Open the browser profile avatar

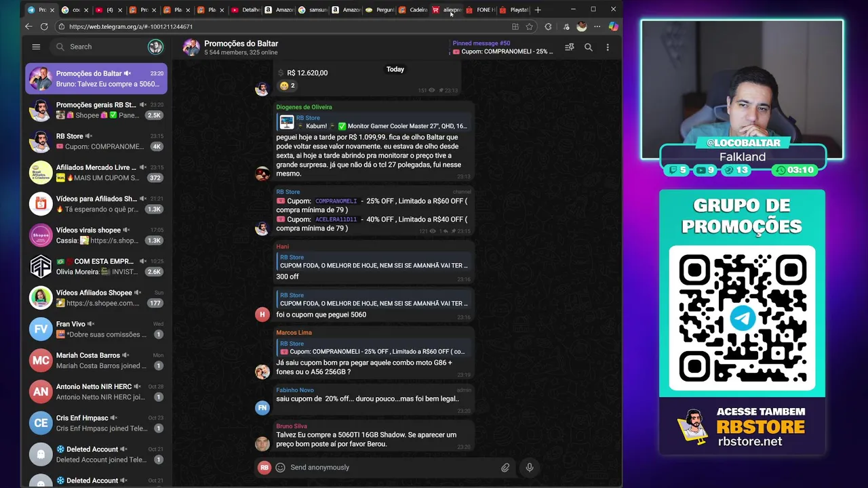581,26
